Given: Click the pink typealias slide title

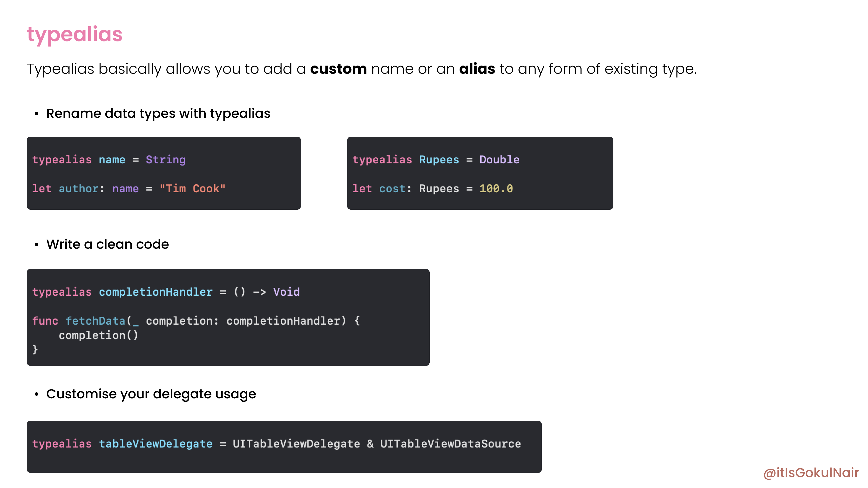Looking at the screenshot, I should [75, 34].
